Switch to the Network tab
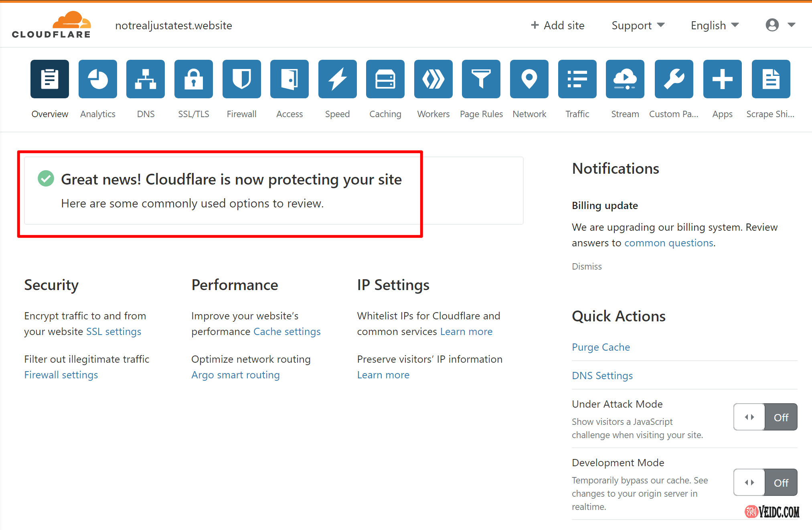Screen dimensions: 812x530 (529, 79)
